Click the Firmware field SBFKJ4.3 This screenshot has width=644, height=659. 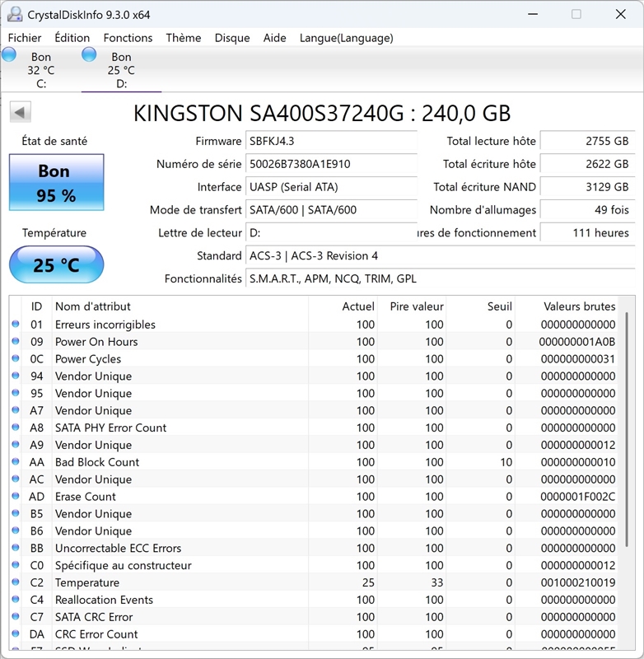coord(331,141)
